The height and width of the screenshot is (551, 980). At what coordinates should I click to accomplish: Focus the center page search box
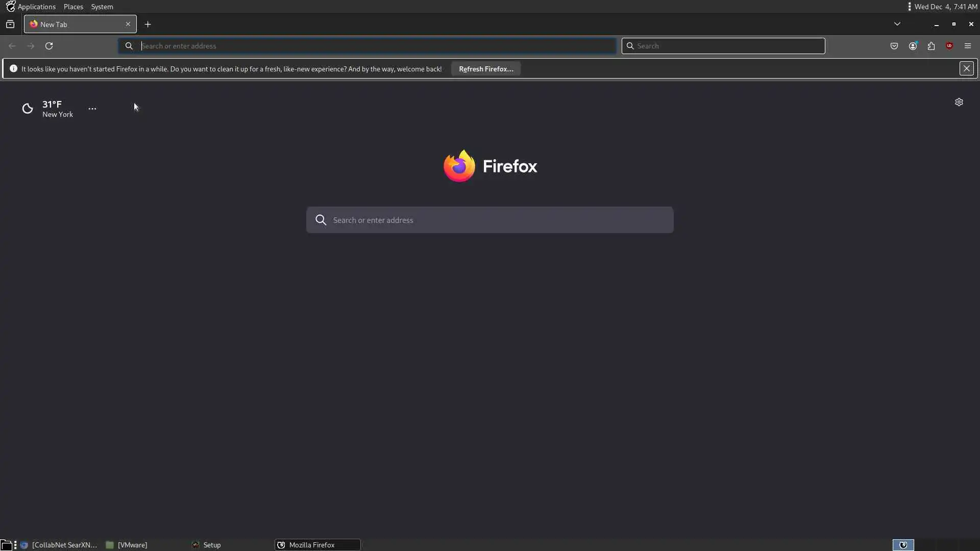click(x=490, y=220)
